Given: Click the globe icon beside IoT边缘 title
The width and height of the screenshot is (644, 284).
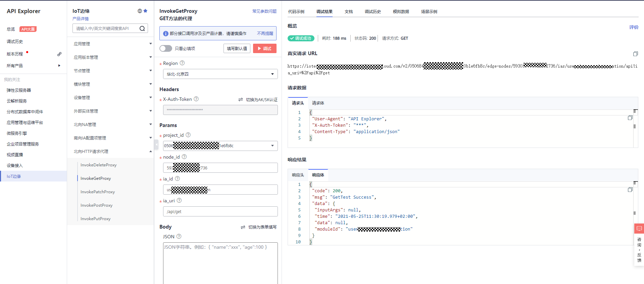Looking at the screenshot, I should [140, 11].
